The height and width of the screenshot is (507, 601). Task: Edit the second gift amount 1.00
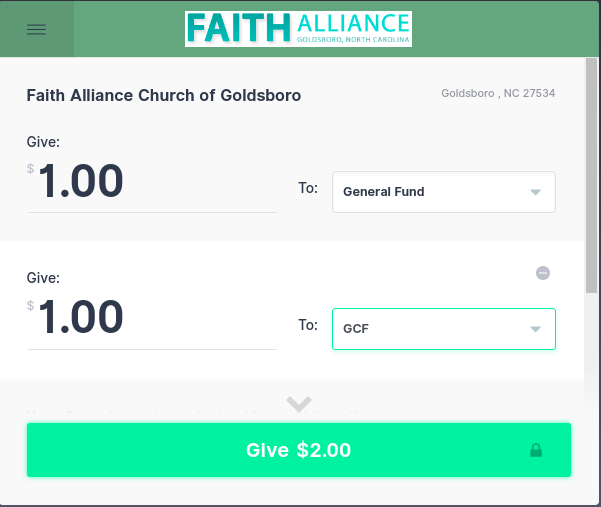pos(152,318)
